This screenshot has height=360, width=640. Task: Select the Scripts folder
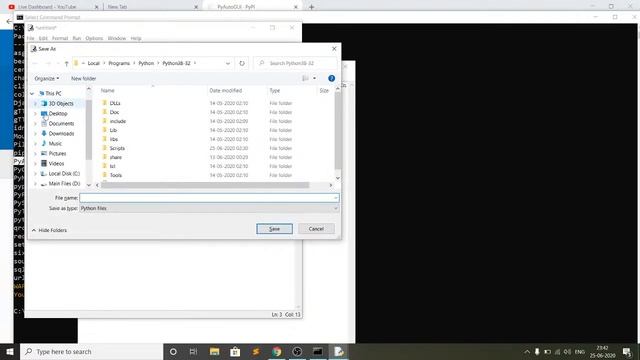(117, 148)
